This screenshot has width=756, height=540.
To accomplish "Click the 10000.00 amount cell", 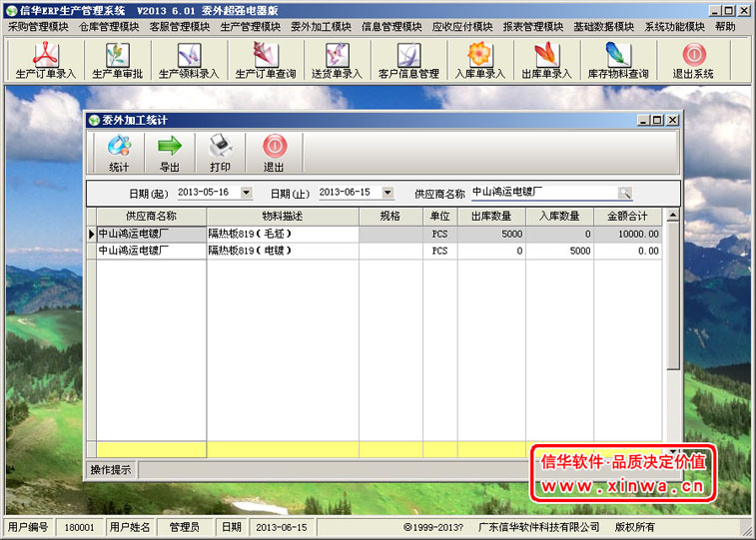I will pyautogui.click(x=627, y=235).
